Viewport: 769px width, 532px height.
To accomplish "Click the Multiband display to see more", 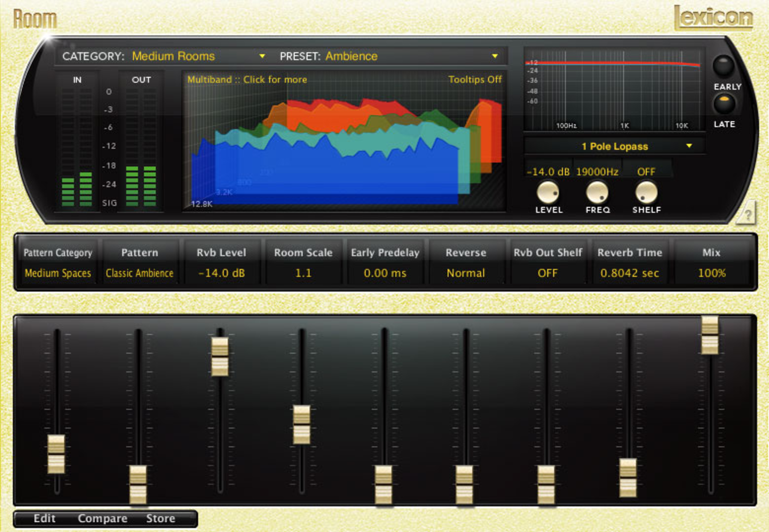I will point(247,80).
